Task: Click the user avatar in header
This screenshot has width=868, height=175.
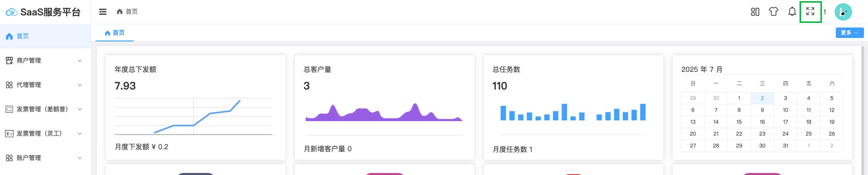Action: coord(843,12)
